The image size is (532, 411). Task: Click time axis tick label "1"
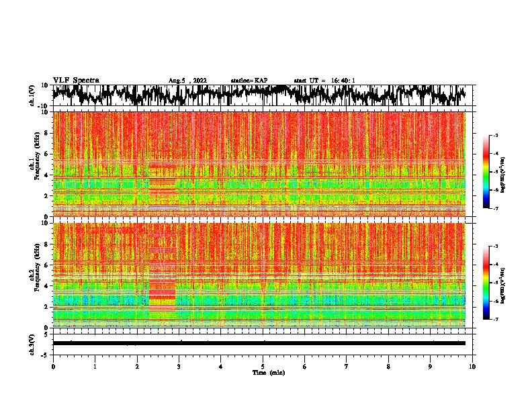pyautogui.click(x=95, y=367)
